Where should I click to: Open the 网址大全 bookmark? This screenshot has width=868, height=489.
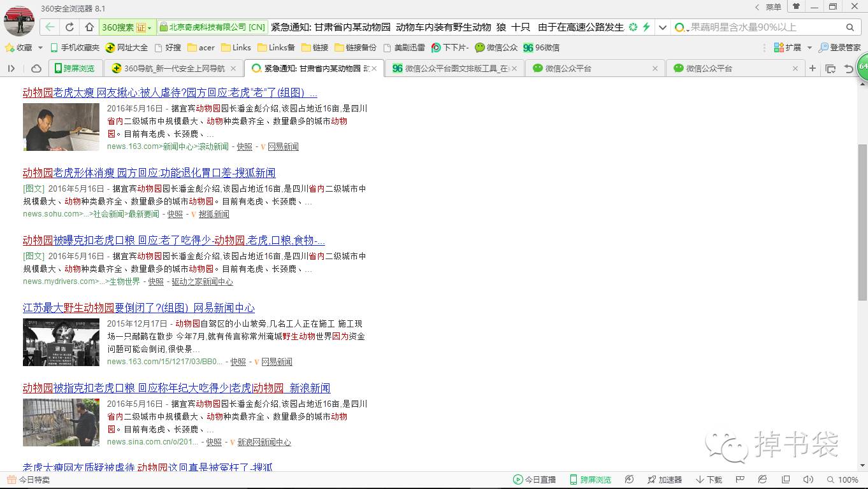point(127,48)
